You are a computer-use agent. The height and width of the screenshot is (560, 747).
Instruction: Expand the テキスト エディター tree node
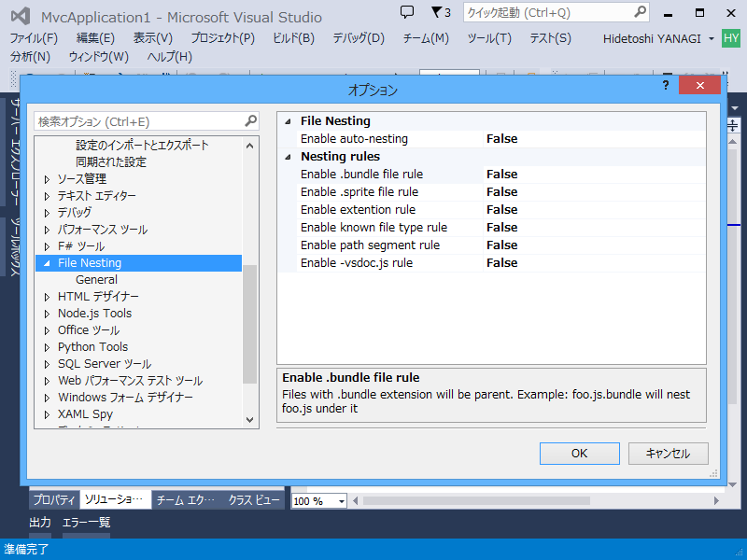click(x=48, y=196)
